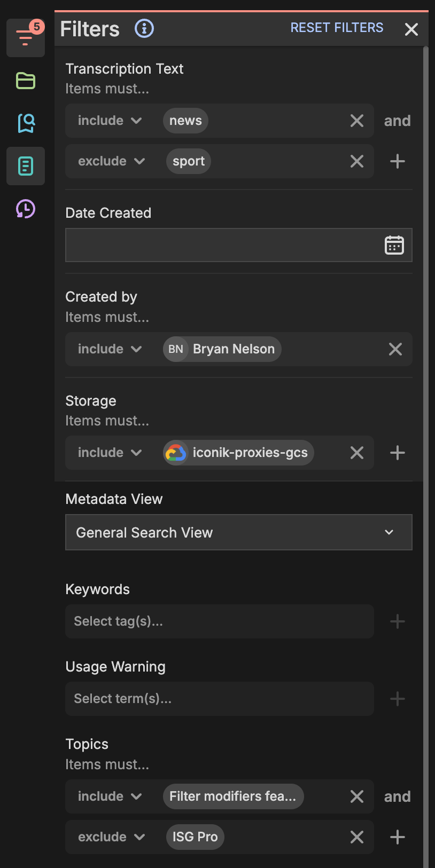Click the 'Filter modifiers fea...' topic chip
The width and height of the screenshot is (435, 868).
(x=234, y=796)
